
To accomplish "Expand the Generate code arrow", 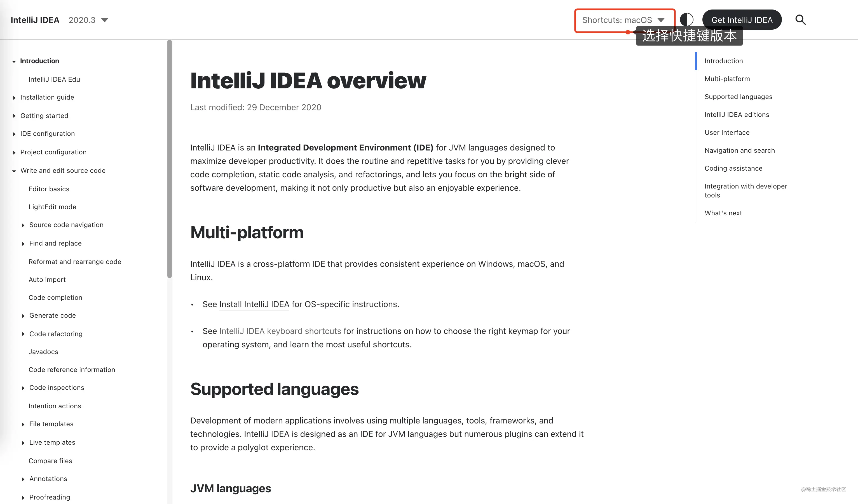I will click(23, 316).
